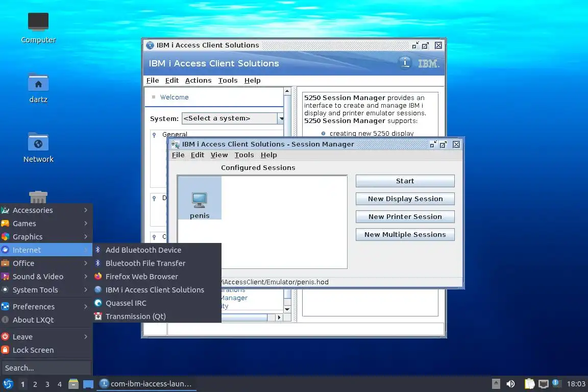588x392 pixels.
Task: Expand the Sound & Video submenu
Action: [46, 277]
